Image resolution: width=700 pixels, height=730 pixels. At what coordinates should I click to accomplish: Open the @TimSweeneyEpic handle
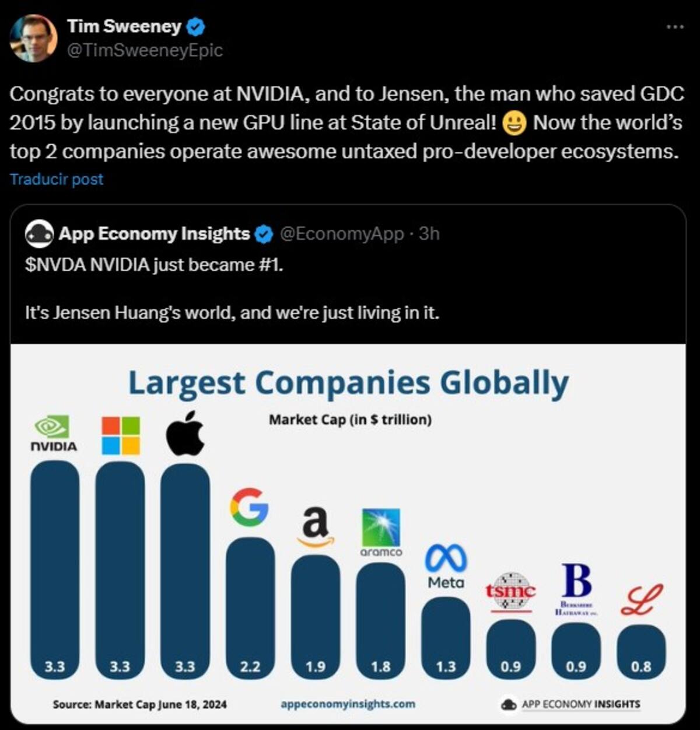pyautogui.click(x=145, y=51)
